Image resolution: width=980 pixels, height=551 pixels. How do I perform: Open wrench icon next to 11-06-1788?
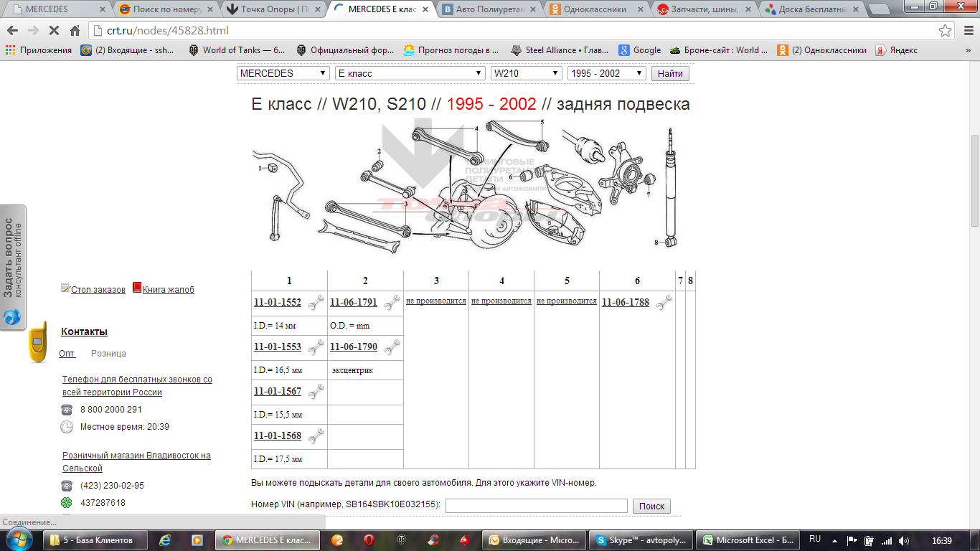[664, 303]
